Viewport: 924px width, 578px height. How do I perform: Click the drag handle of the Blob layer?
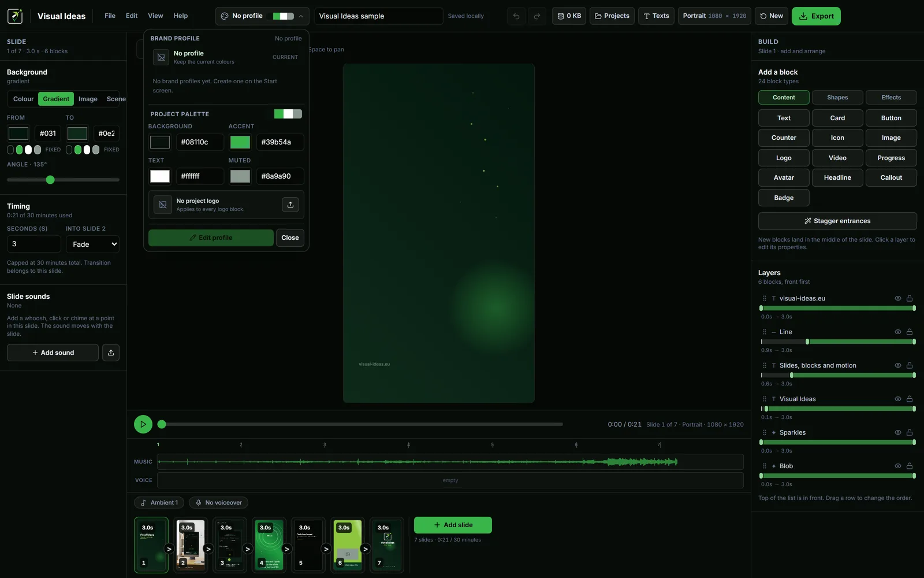coord(765,466)
